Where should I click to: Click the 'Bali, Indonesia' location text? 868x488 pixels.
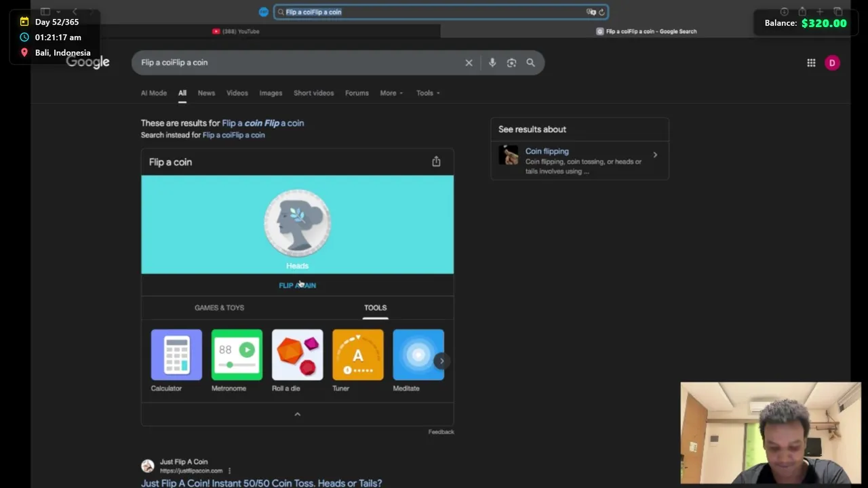click(62, 52)
